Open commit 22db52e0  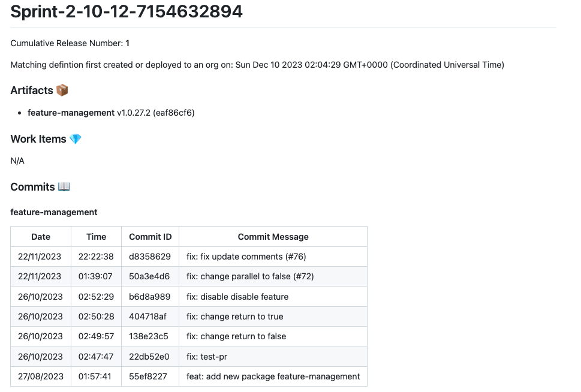(149, 357)
